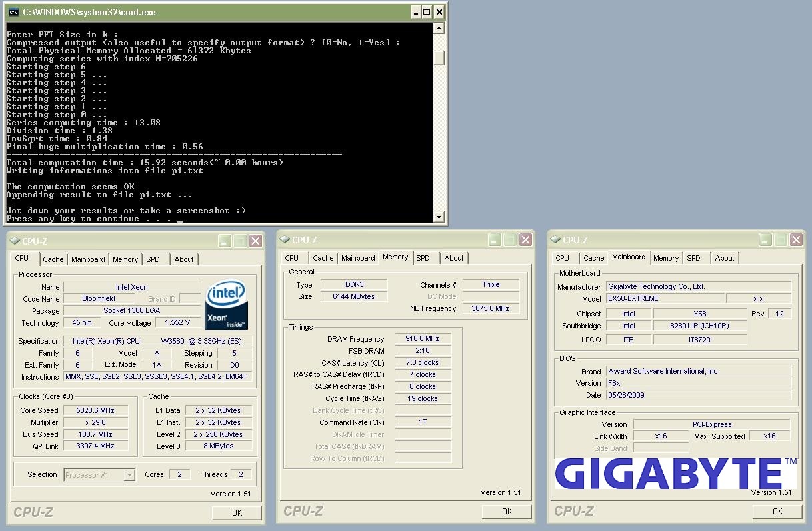Click the CPU-Z icon in the Memory tab window

coord(285,240)
